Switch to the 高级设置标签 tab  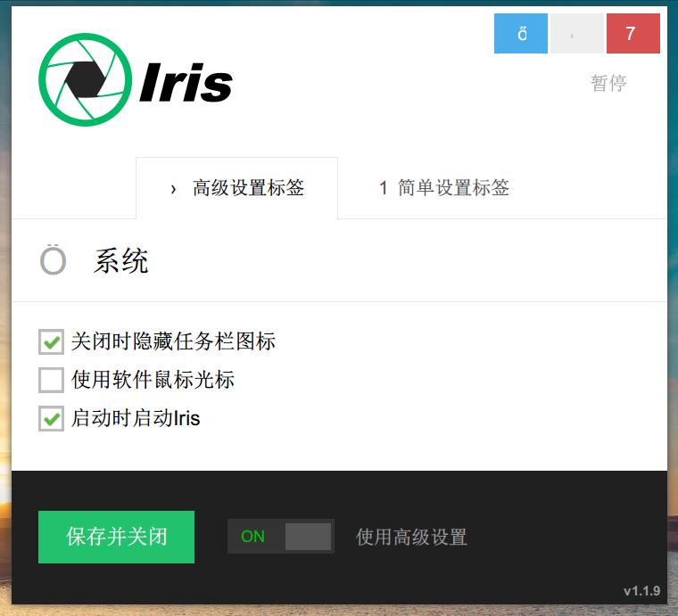click(237, 188)
